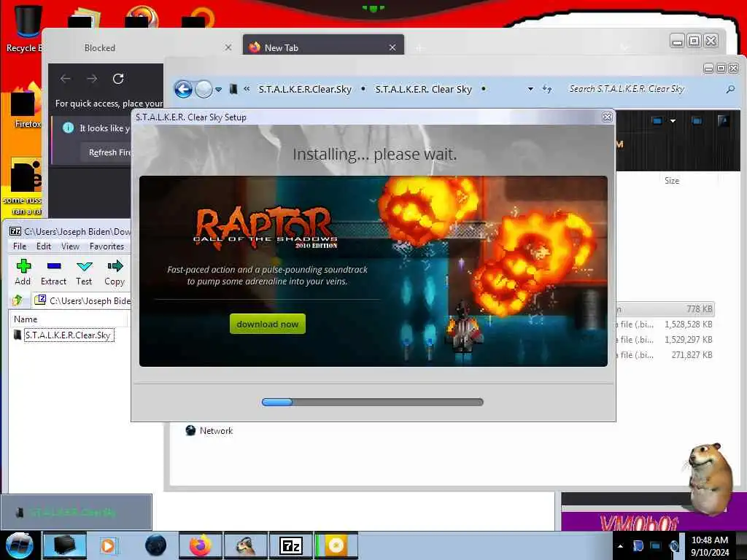Go back in the Explorer window
The width and height of the screenshot is (747, 560).
[x=183, y=89]
